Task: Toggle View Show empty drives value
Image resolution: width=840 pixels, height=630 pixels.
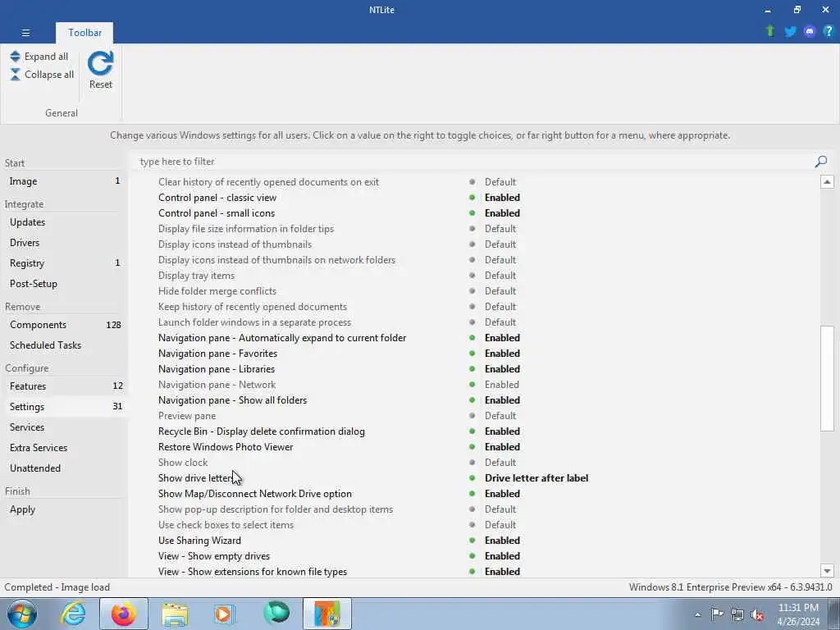Action: click(502, 555)
